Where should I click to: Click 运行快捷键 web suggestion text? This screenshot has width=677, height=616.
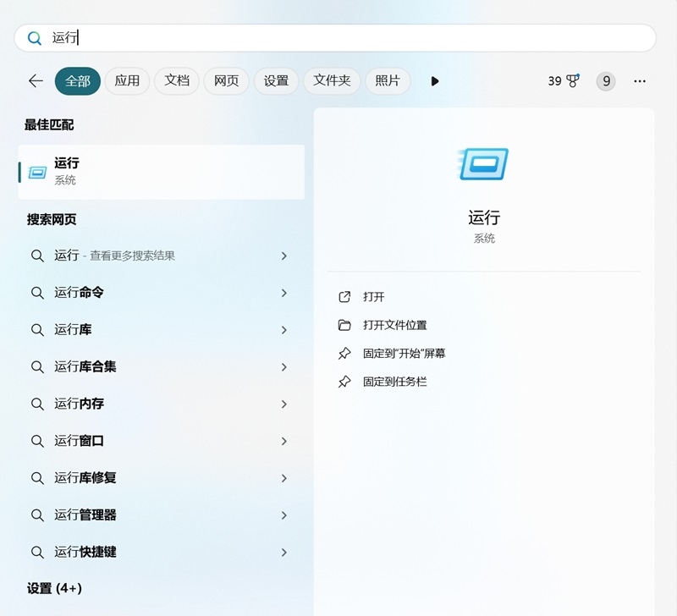[85, 553]
